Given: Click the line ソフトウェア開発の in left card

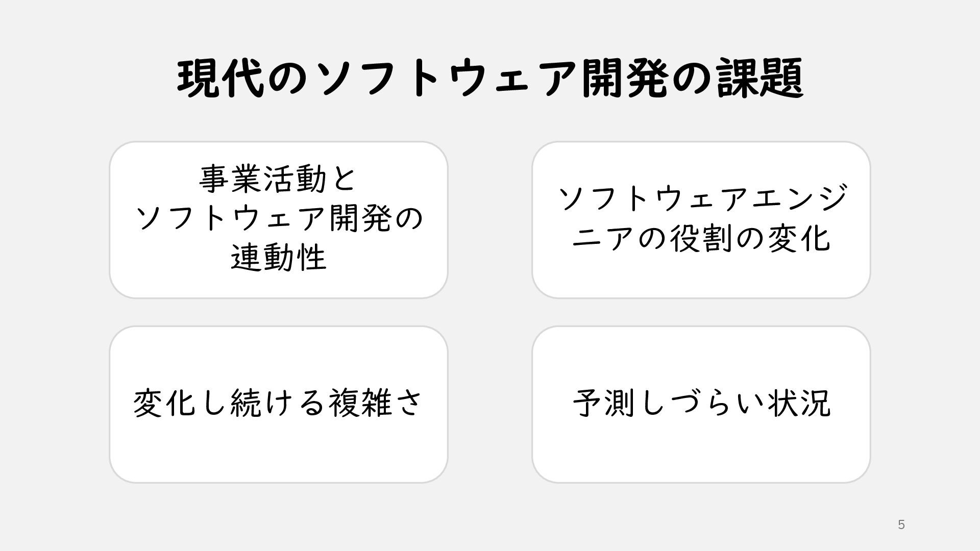Looking at the screenshot, I should click(x=278, y=218).
